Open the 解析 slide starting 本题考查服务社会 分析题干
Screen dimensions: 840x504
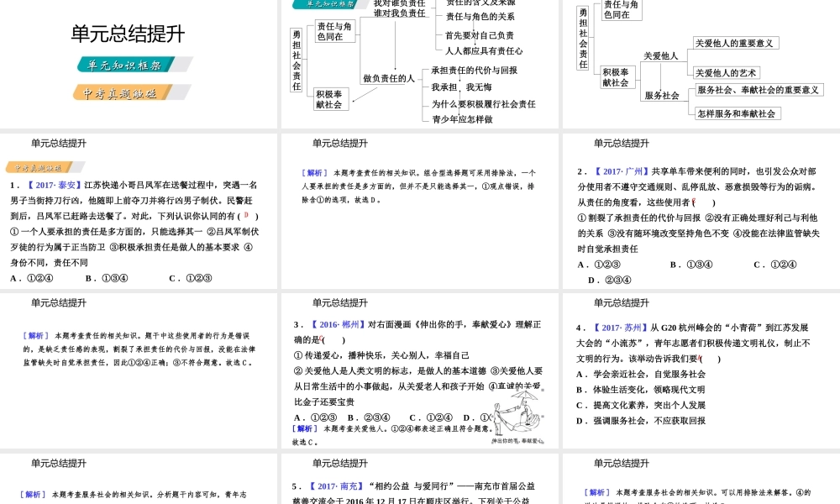[139, 478]
